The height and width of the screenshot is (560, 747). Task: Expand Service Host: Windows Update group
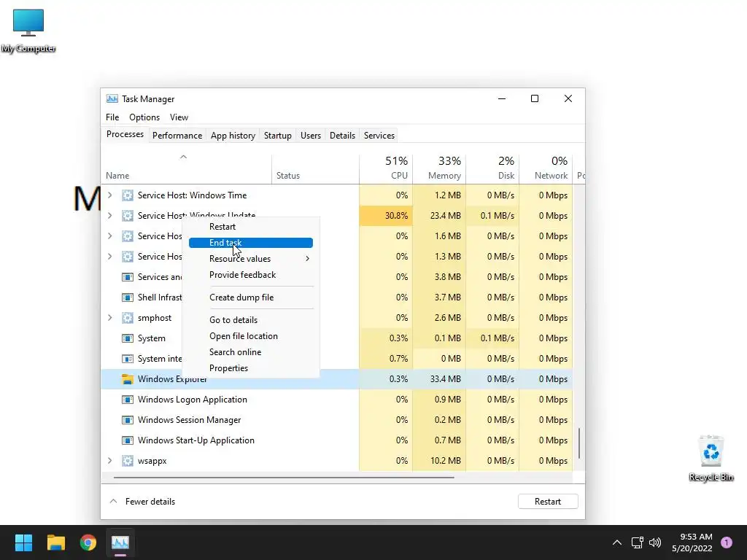[x=110, y=216]
